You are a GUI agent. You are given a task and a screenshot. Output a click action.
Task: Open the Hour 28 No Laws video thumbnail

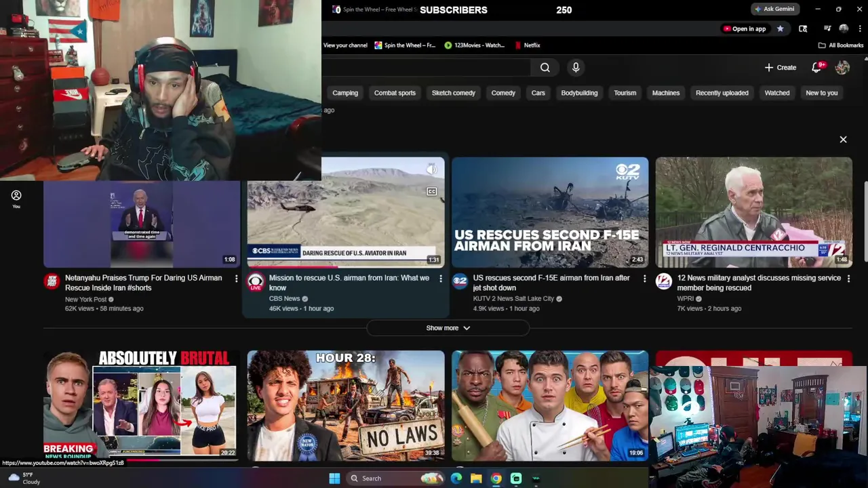tap(346, 405)
